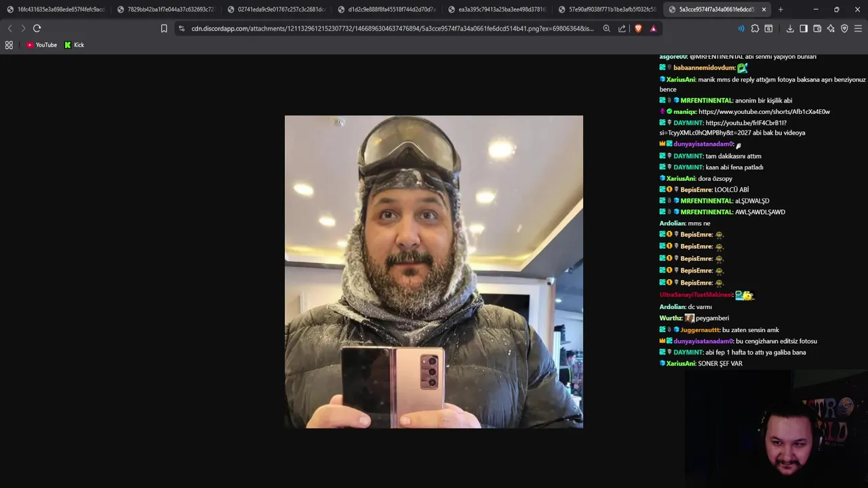Click username Wurthz in chat

671,318
